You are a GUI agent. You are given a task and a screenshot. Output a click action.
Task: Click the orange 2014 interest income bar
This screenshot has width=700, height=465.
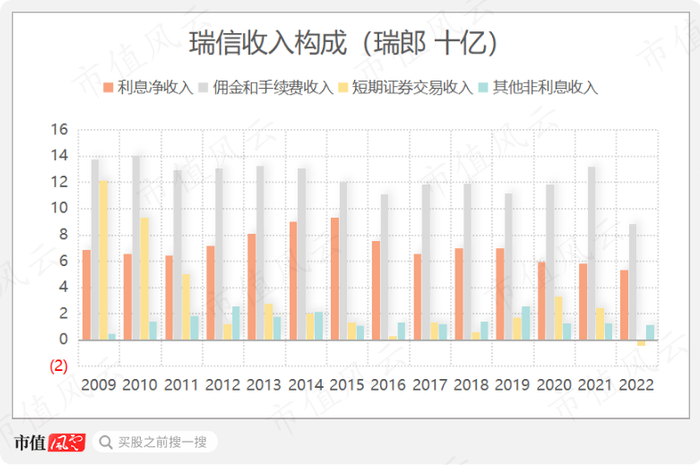[293, 281]
